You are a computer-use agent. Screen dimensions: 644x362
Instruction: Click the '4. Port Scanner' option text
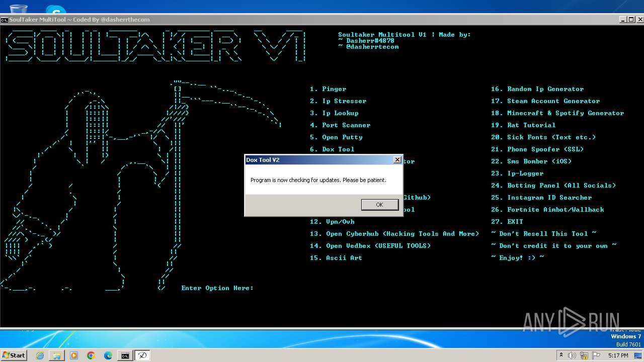pyautogui.click(x=340, y=125)
